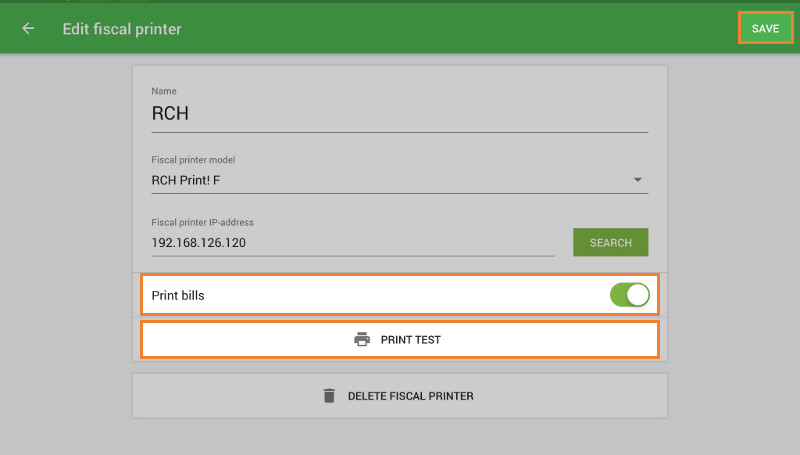
Task: Click the IP address field 192.168.126.120
Action: 353,243
